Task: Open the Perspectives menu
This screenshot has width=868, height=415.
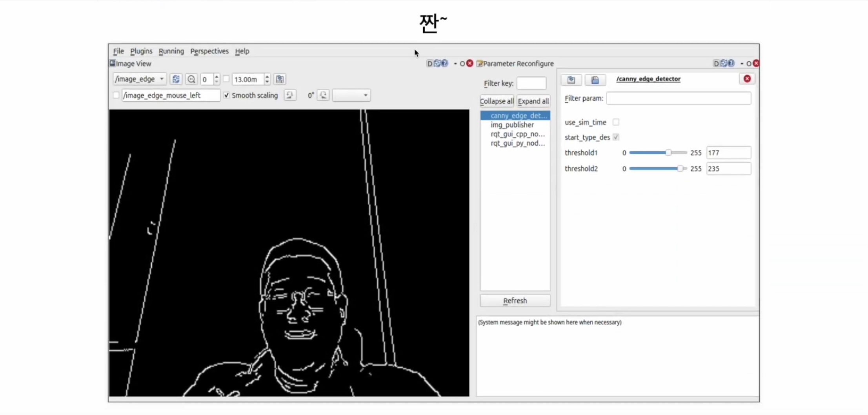Action: (x=209, y=51)
